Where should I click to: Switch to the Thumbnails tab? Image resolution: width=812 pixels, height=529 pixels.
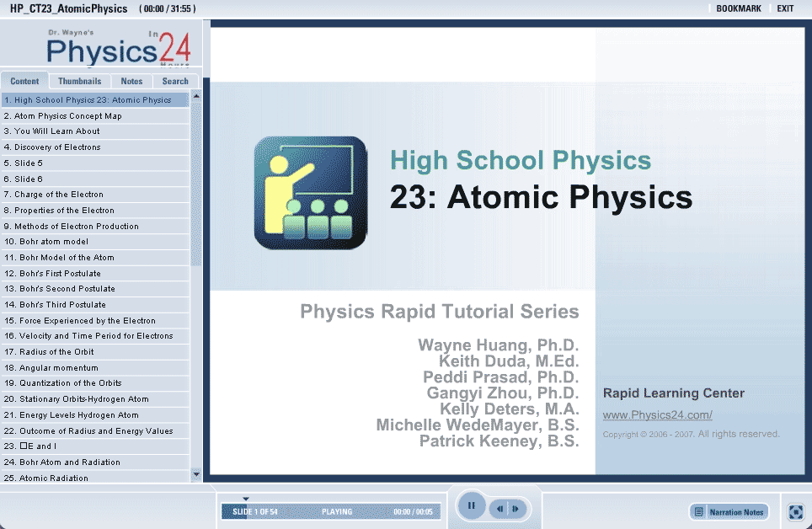pyautogui.click(x=80, y=82)
